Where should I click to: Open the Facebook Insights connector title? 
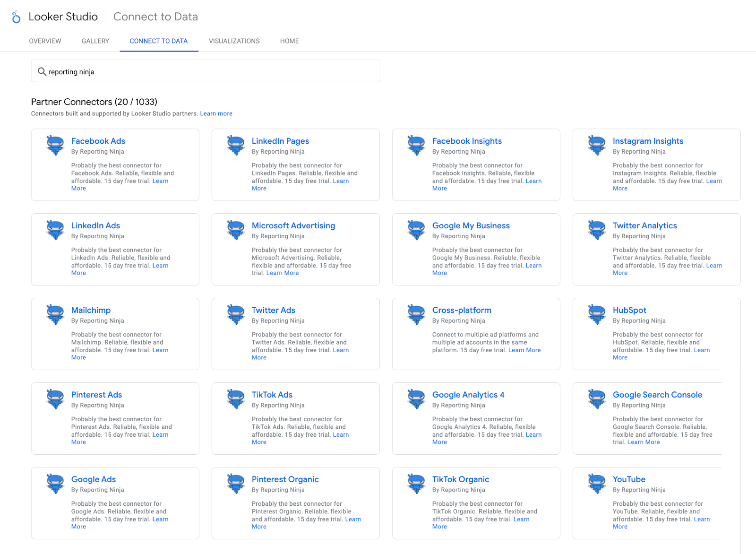[x=467, y=141]
